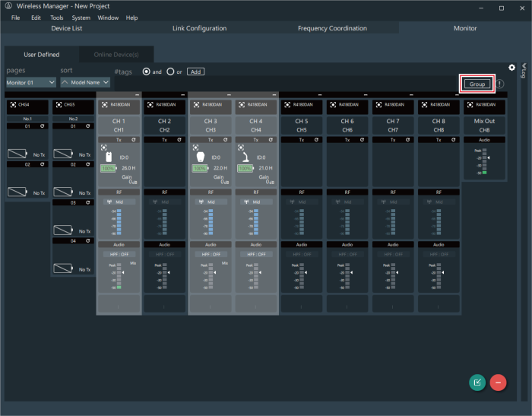Screen dimensions: 532x416
Task: Open the System menu
Action: pyautogui.click(x=81, y=17)
